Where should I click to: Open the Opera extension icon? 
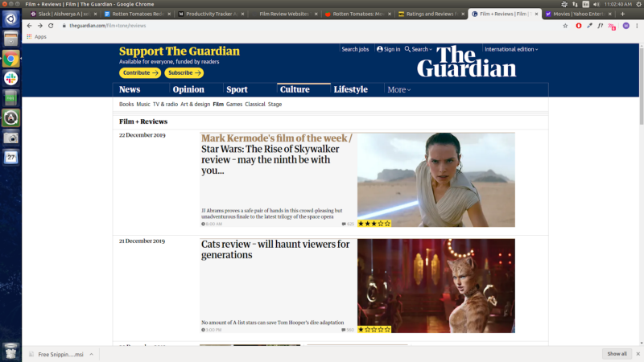(578, 26)
